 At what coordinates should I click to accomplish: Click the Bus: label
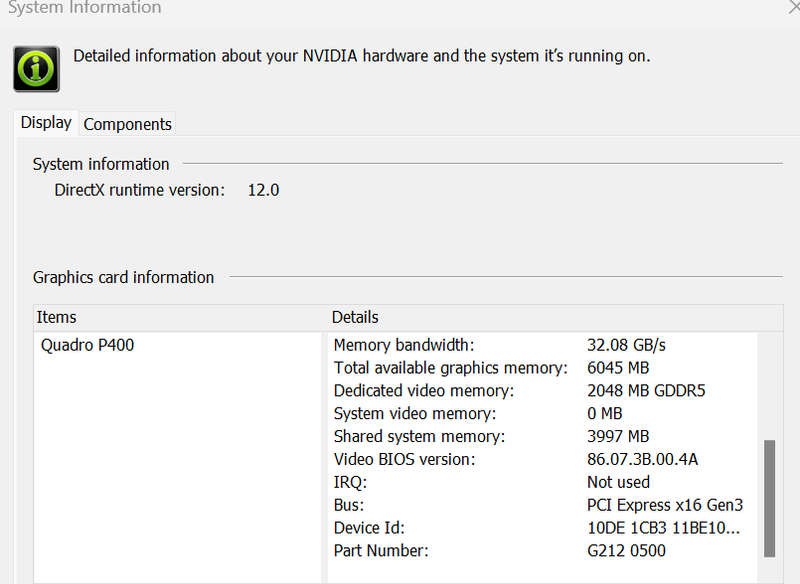(349, 505)
